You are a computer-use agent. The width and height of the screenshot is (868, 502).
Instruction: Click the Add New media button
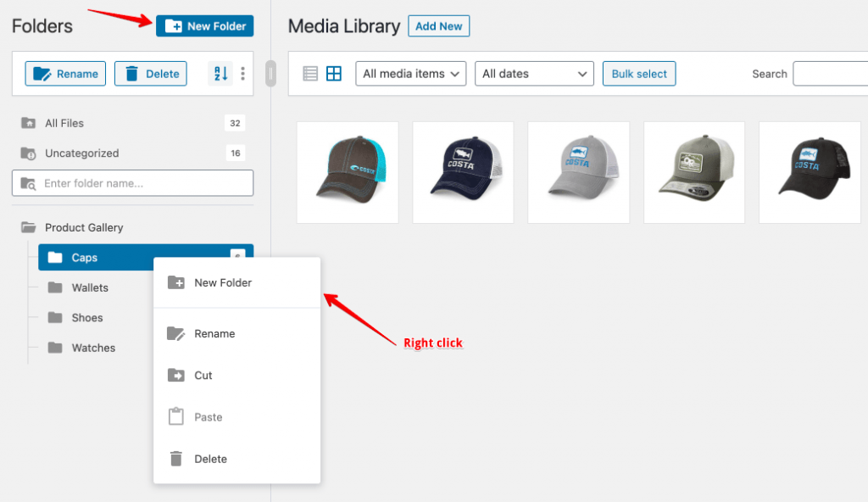tap(438, 25)
